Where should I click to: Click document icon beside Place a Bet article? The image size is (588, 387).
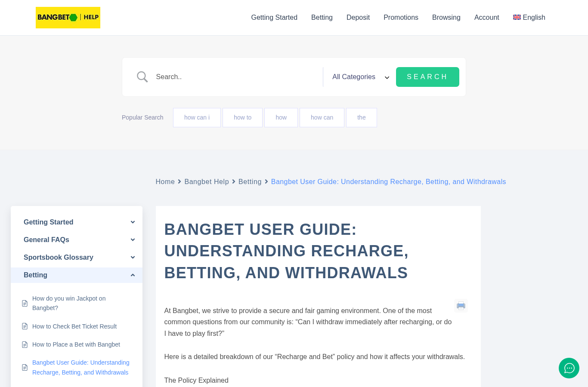pos(25,344)
